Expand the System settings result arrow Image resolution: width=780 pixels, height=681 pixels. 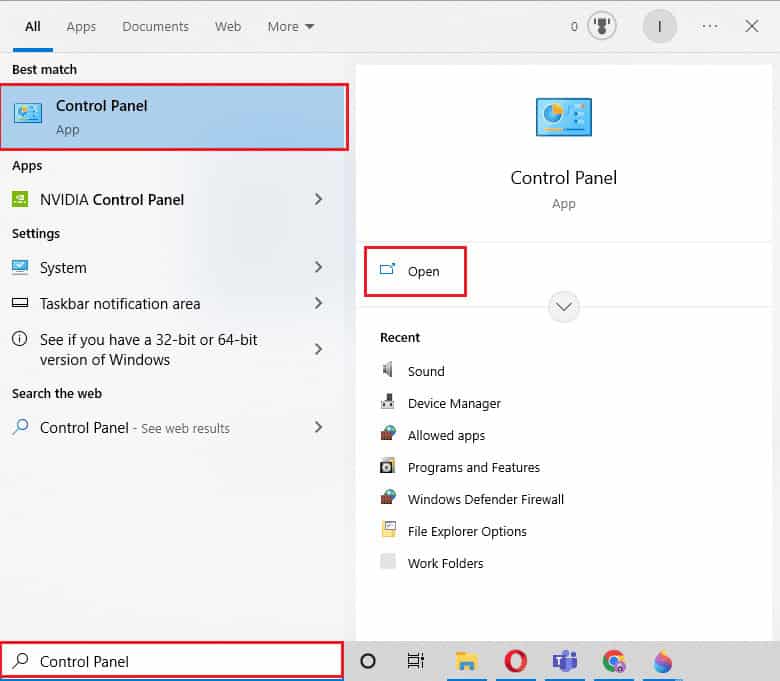(319, 267)
